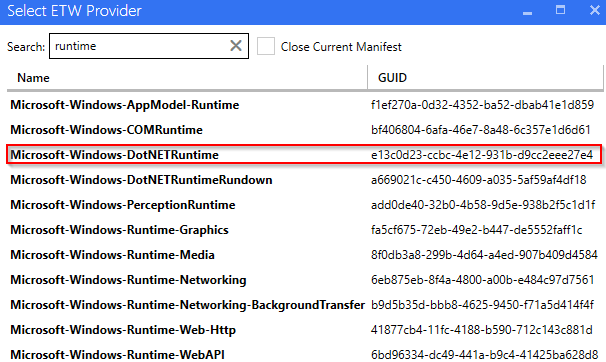Viewport: 606px width, 362px height.
Task: Click GUID b9d5b35d-bbb8-4625-9450-f71a5d414f4f
Action: [482, 305]
